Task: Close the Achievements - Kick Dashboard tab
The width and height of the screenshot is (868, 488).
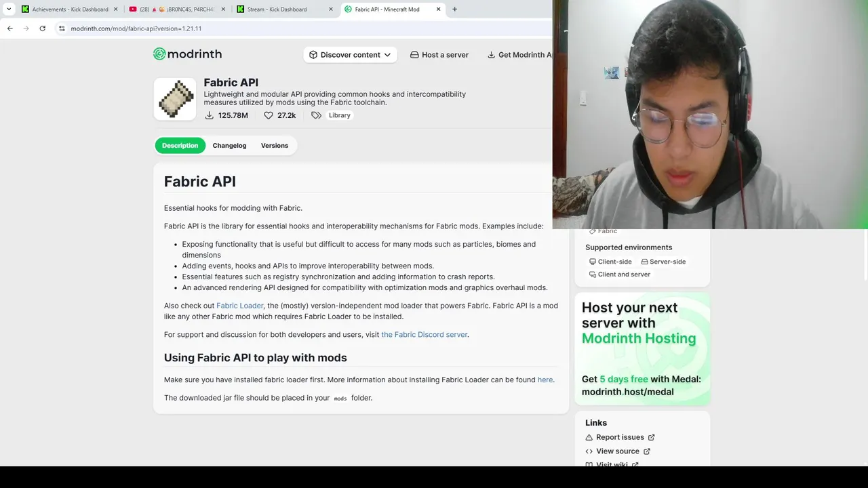Action: (115, 9)
